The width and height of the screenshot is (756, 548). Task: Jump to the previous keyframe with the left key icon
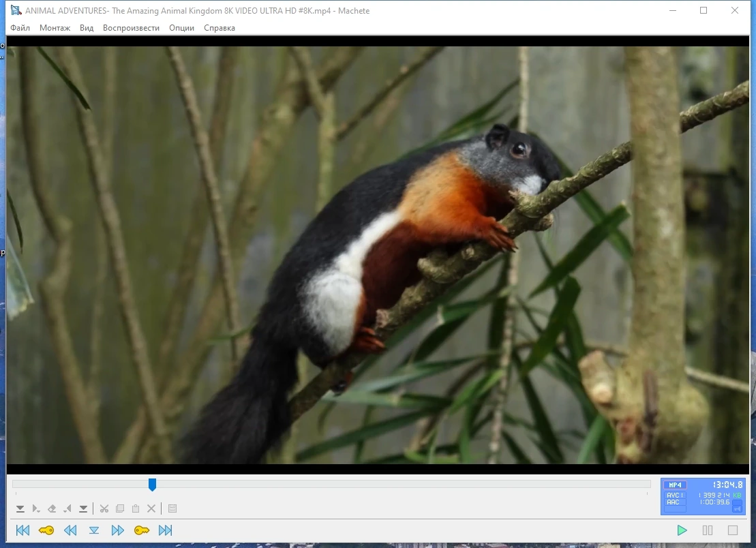[46, 530]
